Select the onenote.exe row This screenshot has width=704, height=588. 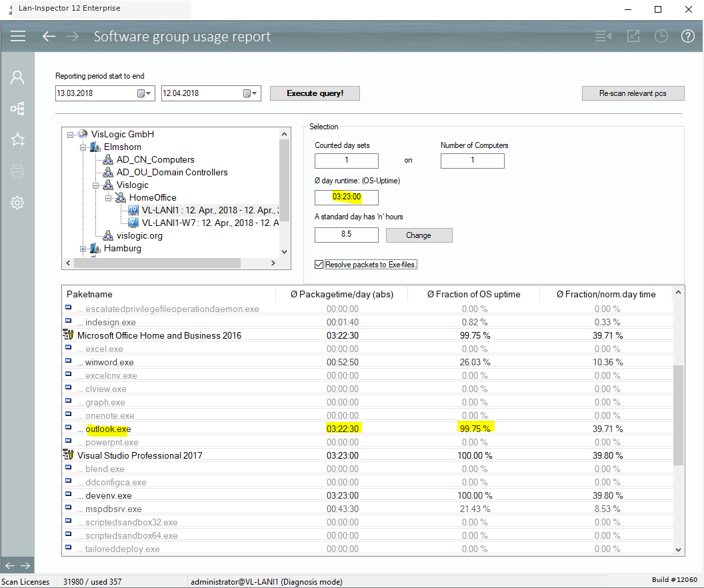367,415
